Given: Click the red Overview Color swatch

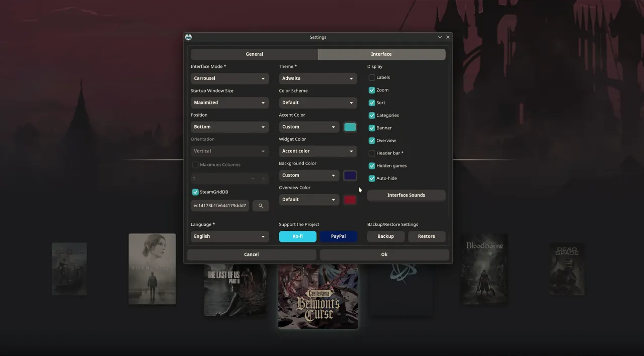Looking at the screenshot, I should (350, 200).
